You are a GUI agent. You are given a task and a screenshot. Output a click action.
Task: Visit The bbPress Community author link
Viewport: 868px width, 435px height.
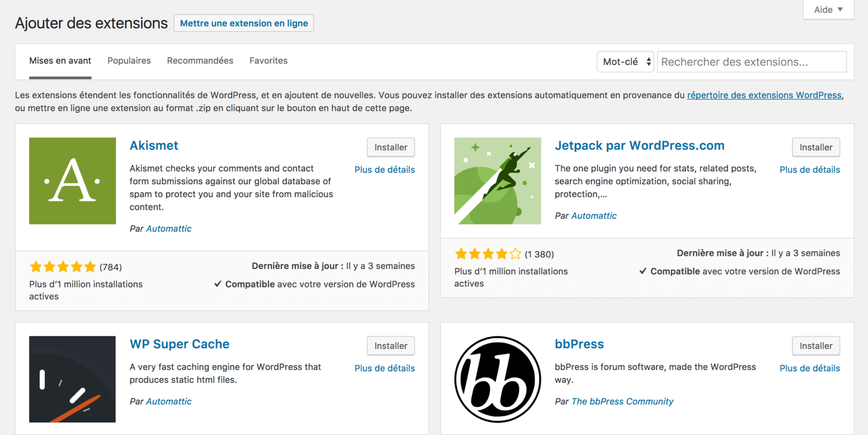(622, 401)
